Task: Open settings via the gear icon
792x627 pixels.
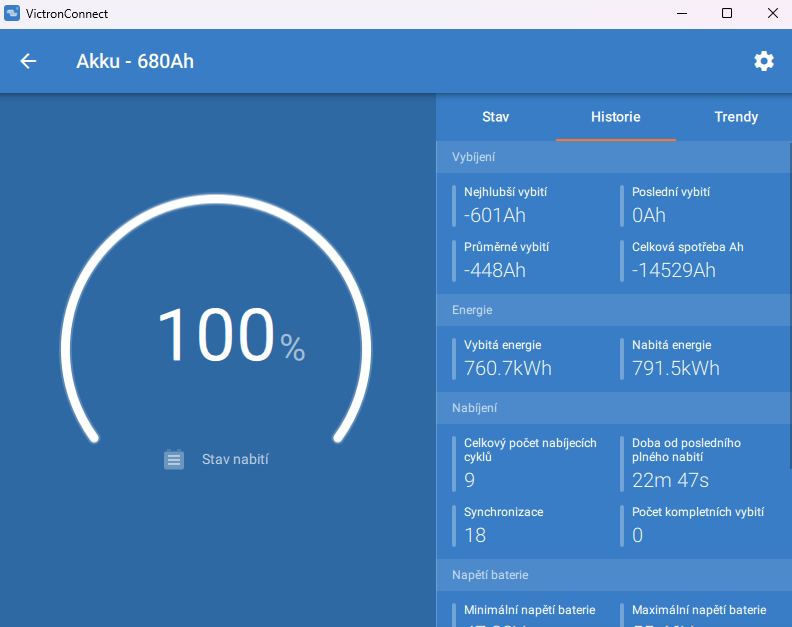Action: 764,61
